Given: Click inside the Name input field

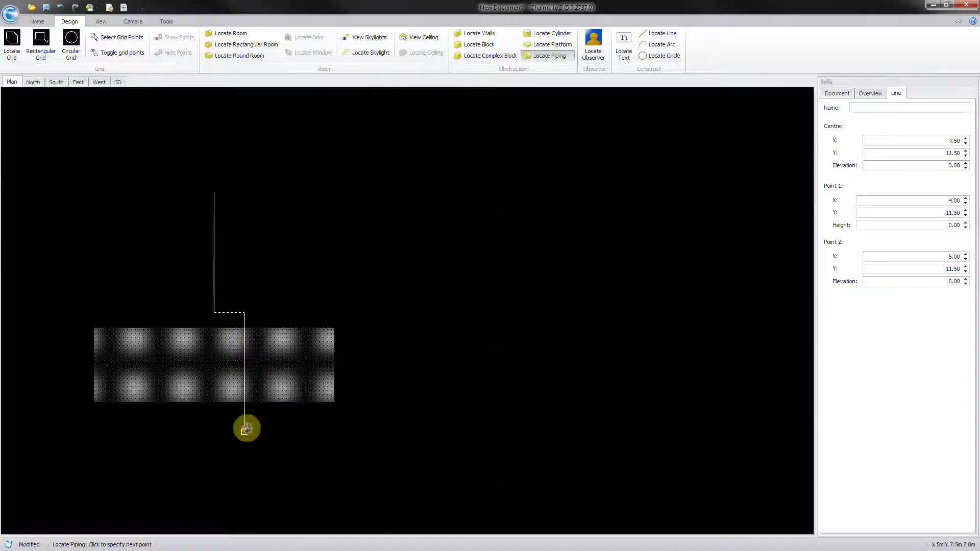Looking at the screenshot, I should point(909,108).
